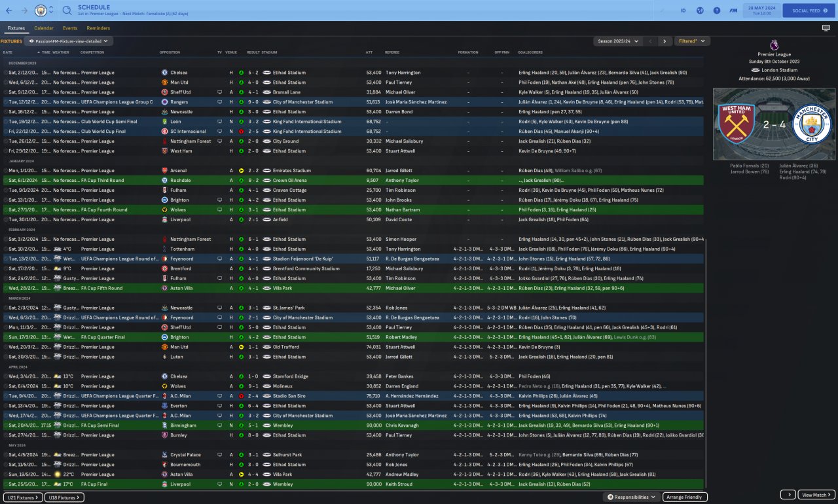Click the Arrange Friendly button
This screenshot has height=504, width=838.
[685, 497]
